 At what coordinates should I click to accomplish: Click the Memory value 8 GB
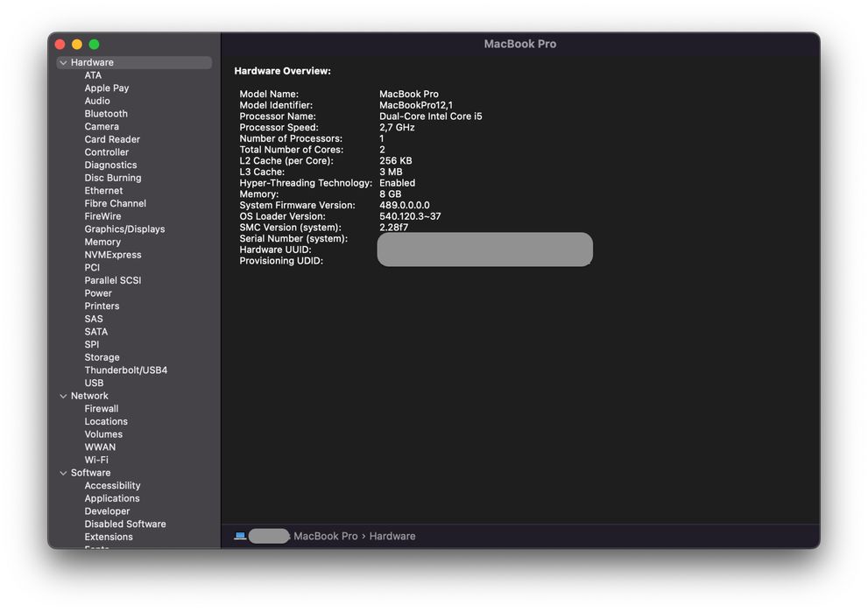pos(391,194)
